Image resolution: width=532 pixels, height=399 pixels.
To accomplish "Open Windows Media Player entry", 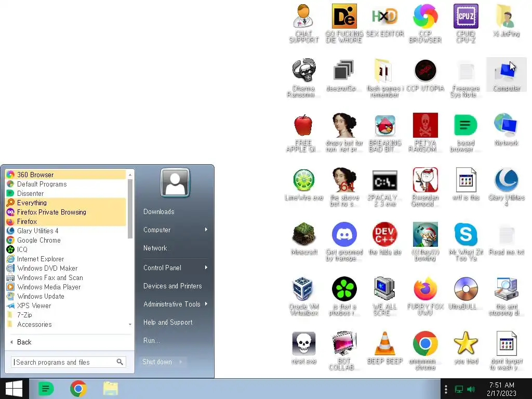I will pyautogui.click(x=66, y=287).
